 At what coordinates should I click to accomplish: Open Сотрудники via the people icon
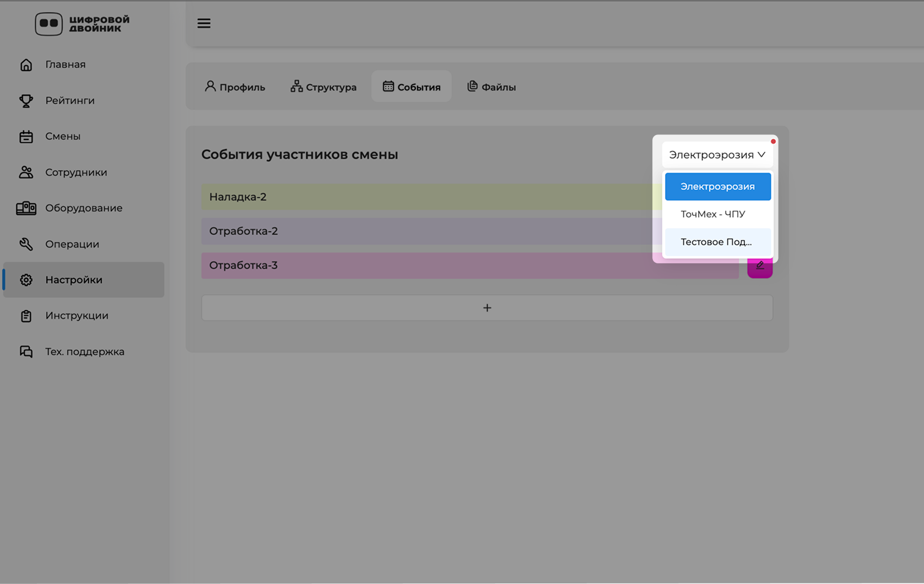pyautogui.click(x=26, y=172)
